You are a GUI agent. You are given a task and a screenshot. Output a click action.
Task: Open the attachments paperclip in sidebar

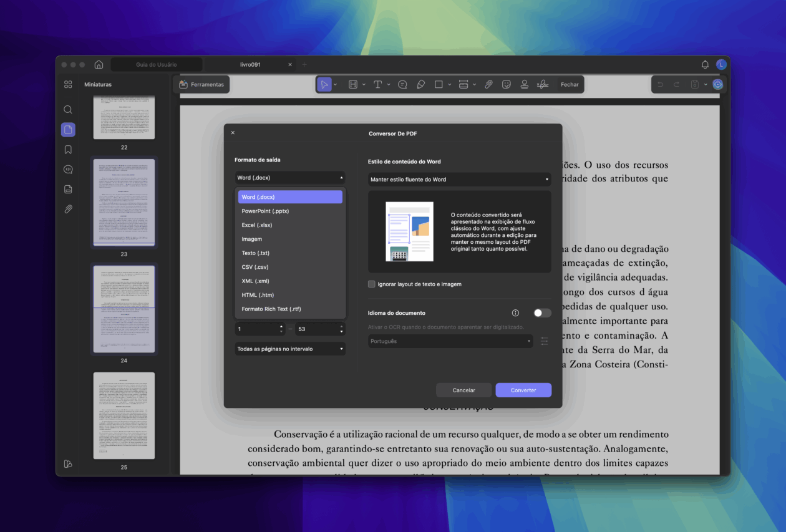68,209
